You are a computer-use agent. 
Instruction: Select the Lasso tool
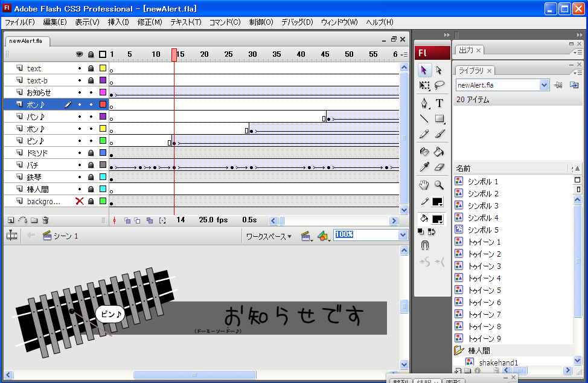439,86
